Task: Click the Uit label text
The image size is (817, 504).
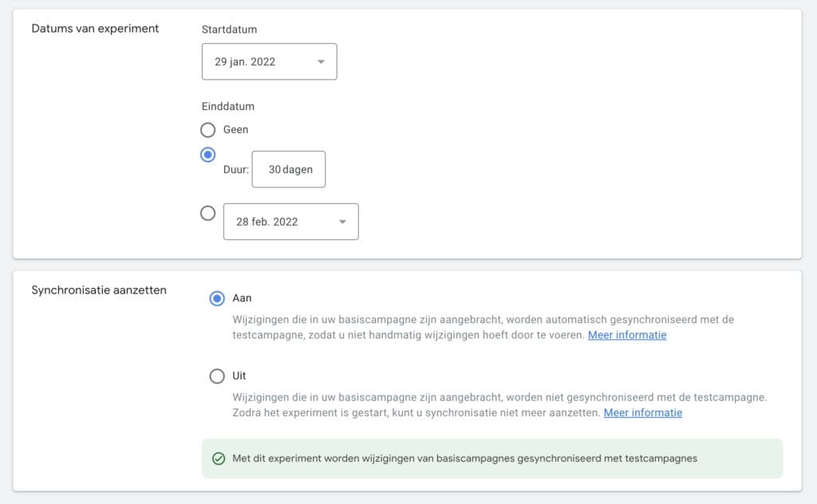Action: click(x=239, y=376)
